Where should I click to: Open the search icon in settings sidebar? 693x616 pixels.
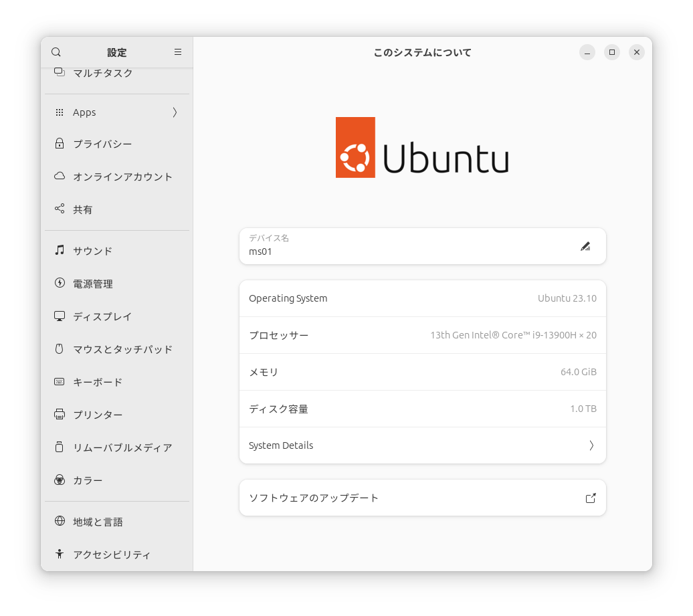coord(56,52)
